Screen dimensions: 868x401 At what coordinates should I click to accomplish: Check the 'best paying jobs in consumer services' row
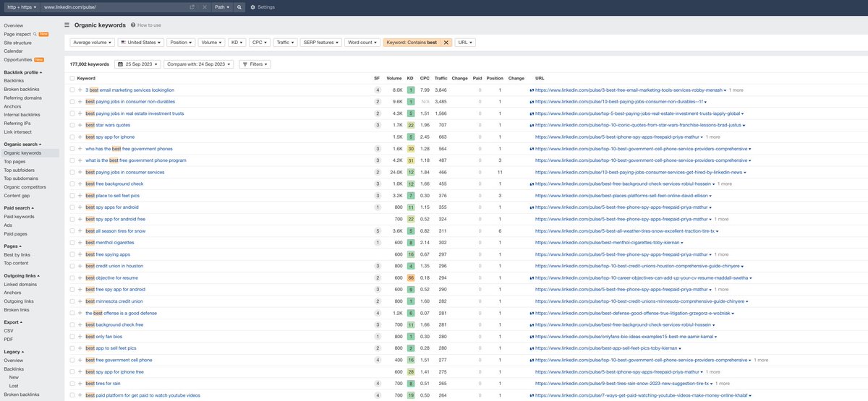tap(72, 172)
